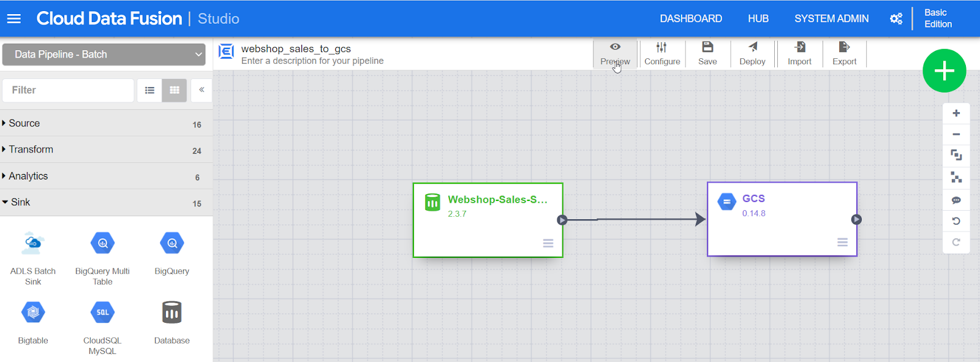980x362 pixels.
Task: Add the CloudSQL MySQL sink plugin
Action: click(102, 328)
